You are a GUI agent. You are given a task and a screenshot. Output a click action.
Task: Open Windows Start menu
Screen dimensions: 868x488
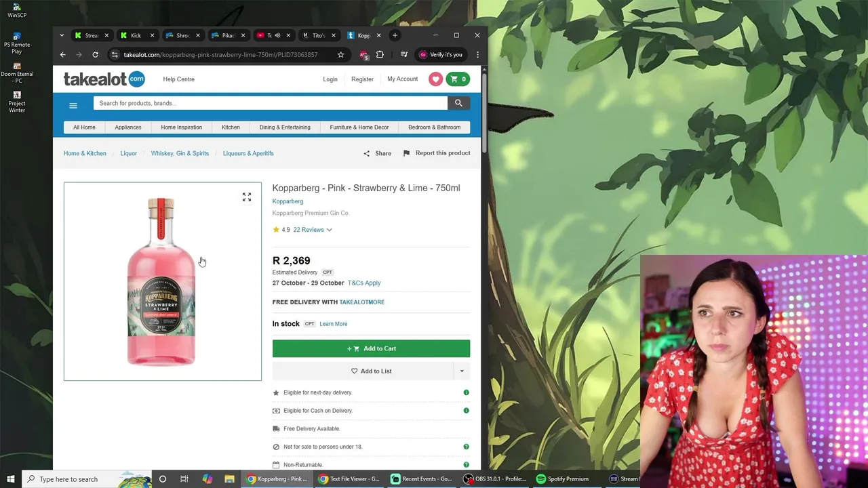(x=11, y=479)
